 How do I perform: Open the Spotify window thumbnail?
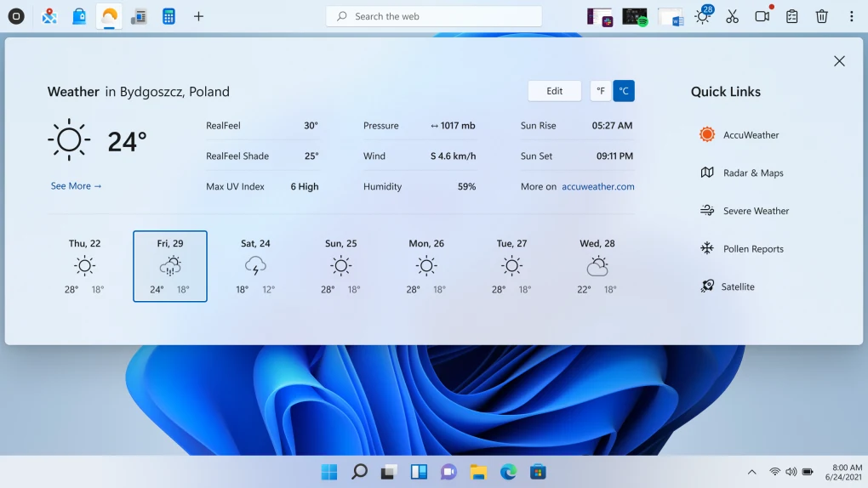pos(635,17)
